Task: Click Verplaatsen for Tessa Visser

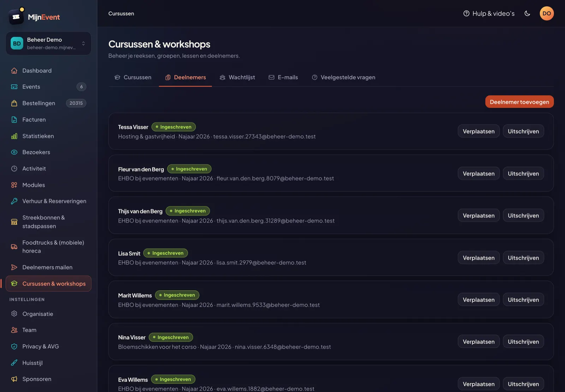Action: point(478,131)
